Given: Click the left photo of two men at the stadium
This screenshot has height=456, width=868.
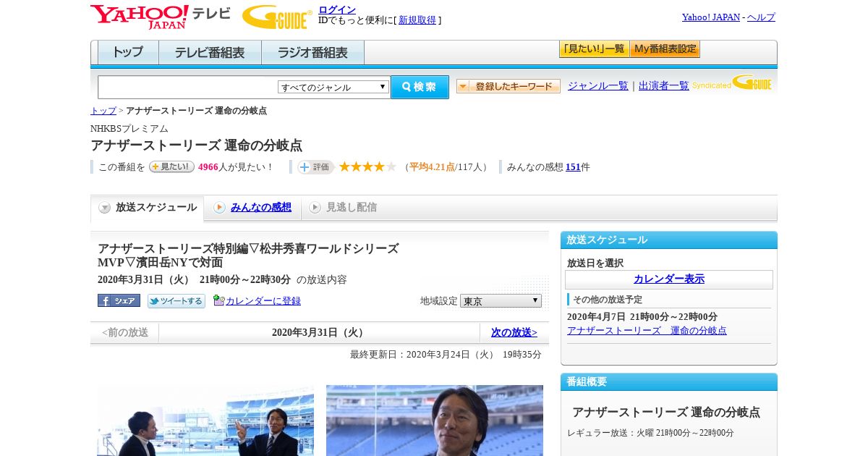Looking at the screenshot, I should click(x=205, y=421).
